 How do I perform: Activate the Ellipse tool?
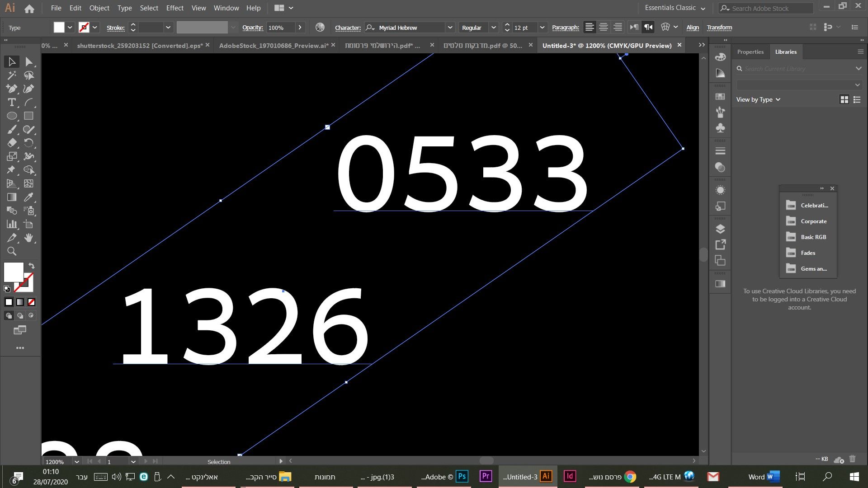(12, 116)
